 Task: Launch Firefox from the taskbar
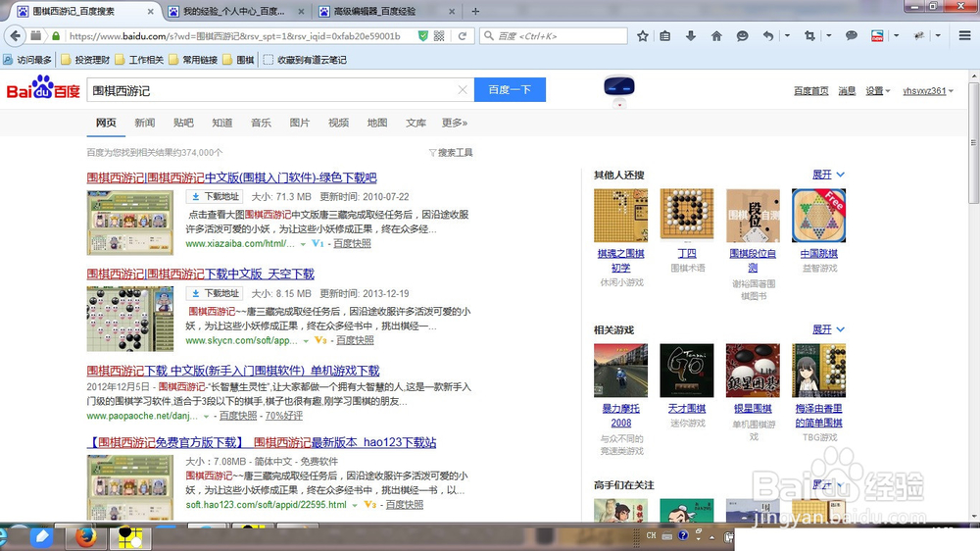[85, 538]
